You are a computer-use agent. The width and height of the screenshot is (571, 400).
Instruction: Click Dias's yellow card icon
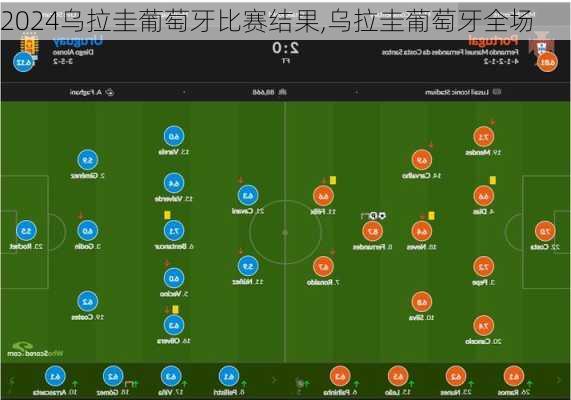tap(492, 180)
